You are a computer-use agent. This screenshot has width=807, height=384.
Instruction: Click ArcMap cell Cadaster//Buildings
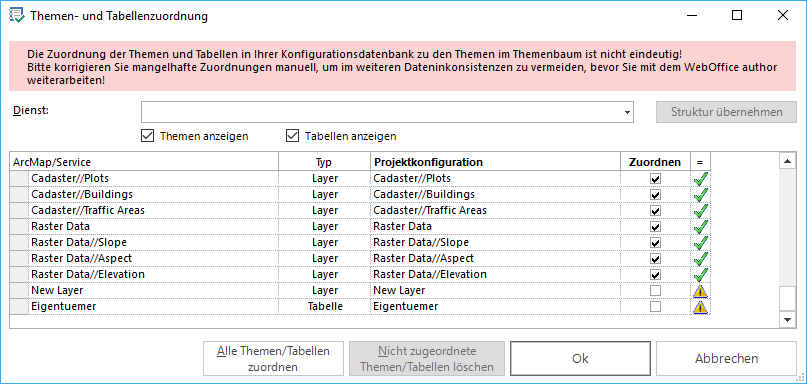(153, 195)
